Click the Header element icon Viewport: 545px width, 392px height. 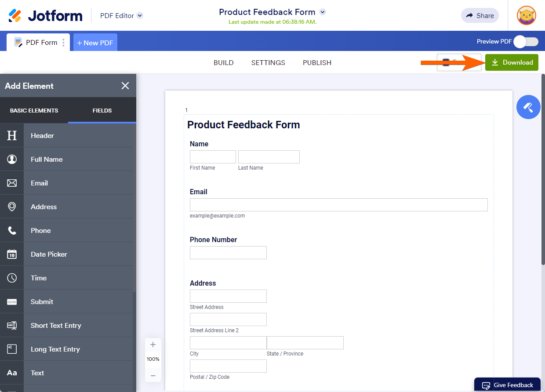point(12,135)
